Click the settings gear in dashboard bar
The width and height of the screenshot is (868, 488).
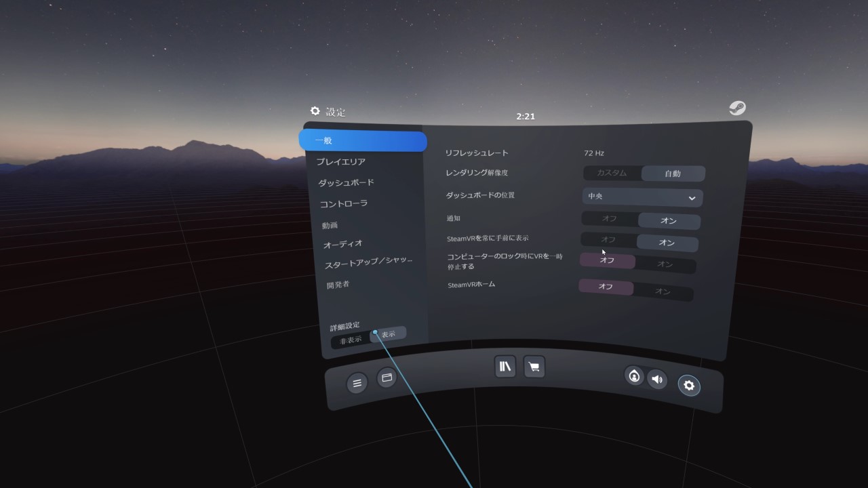pos(689,386)
